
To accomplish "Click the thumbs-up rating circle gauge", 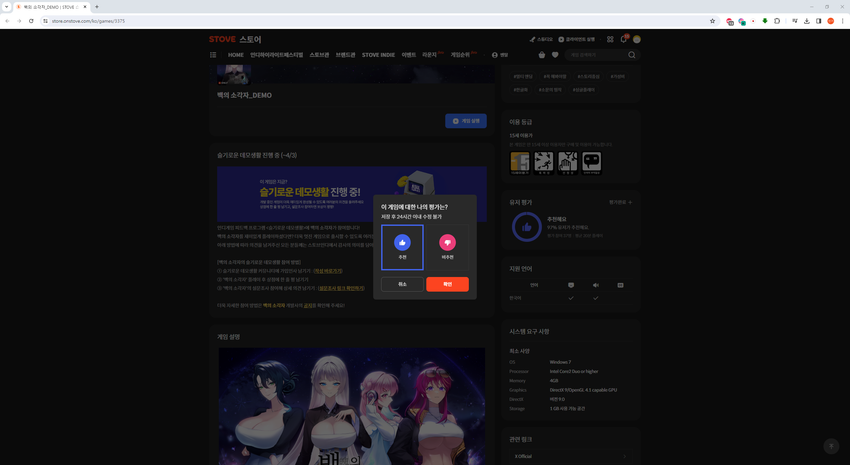I will click(x=526, y=227).
